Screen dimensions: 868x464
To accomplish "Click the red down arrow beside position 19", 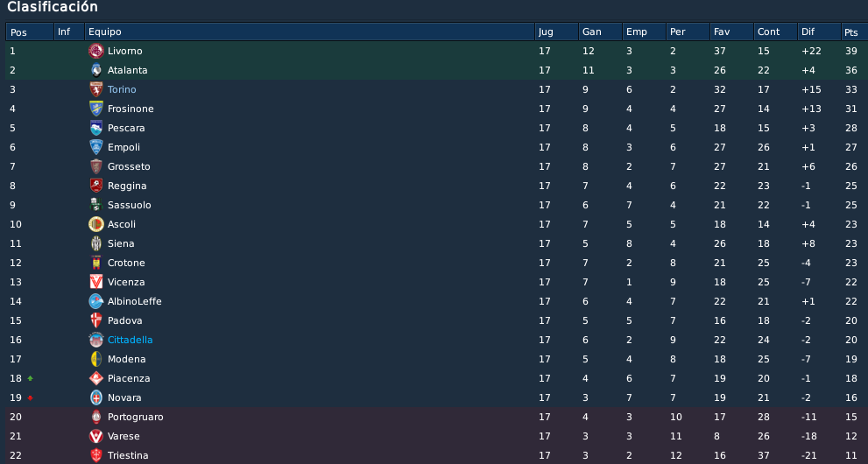I will (31, 397).
